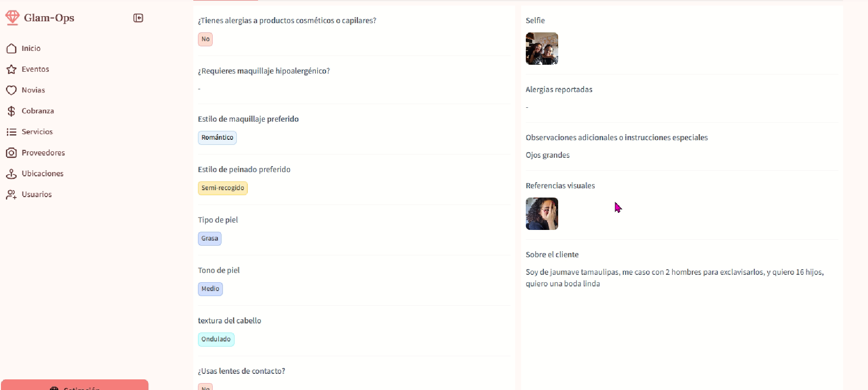Click the Semi-recogido hairstyle tag
Image resolution: width=868 pixels, height=390 pixels.
point(223,188)
